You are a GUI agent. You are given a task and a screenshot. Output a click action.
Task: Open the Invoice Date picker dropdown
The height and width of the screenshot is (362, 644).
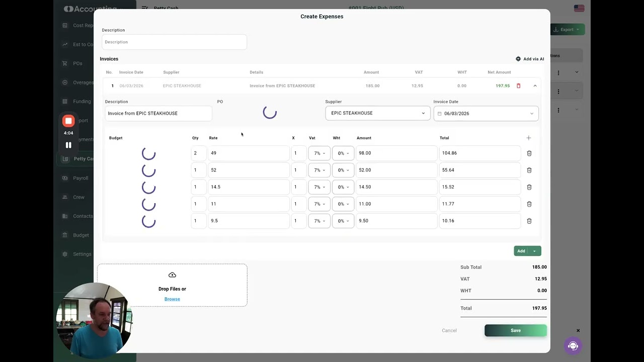pos(486,114)
